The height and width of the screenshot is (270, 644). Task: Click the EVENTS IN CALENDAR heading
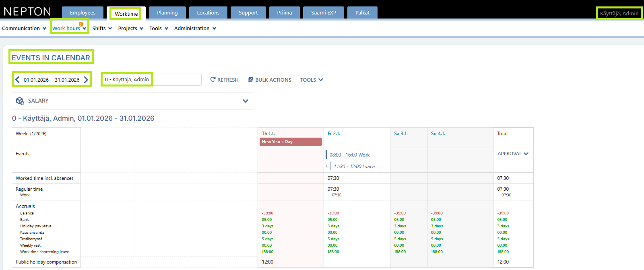pos(51,58)
